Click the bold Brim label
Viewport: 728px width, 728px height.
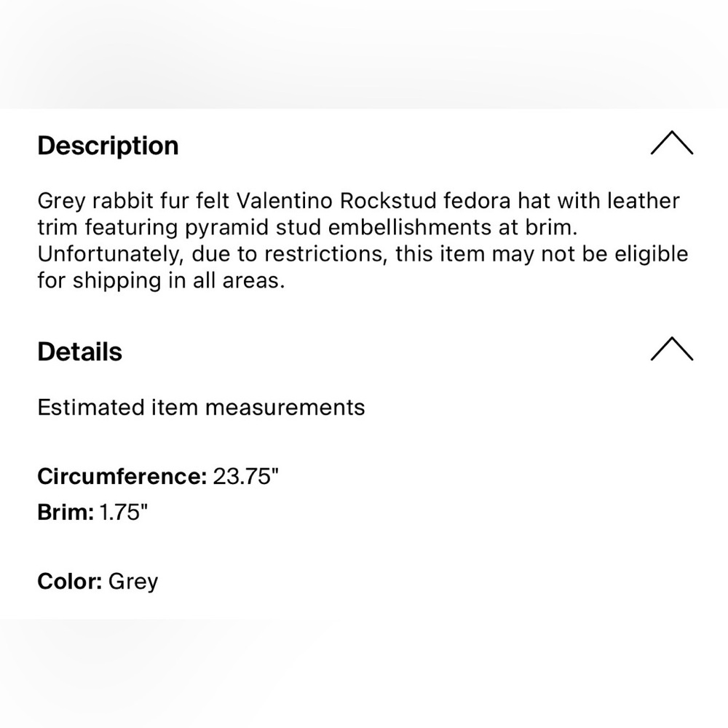(x=66, y=513)
